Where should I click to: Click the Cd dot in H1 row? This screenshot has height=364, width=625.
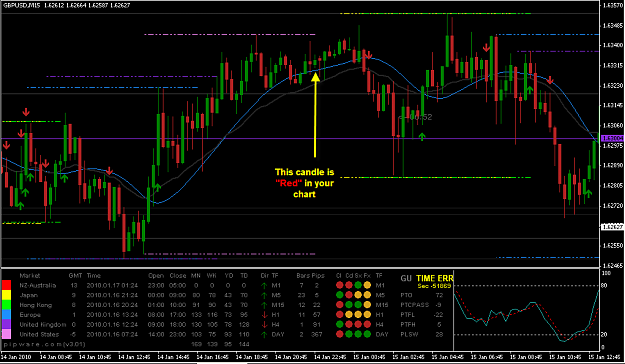pyautogui.click(x=348, y=315)
